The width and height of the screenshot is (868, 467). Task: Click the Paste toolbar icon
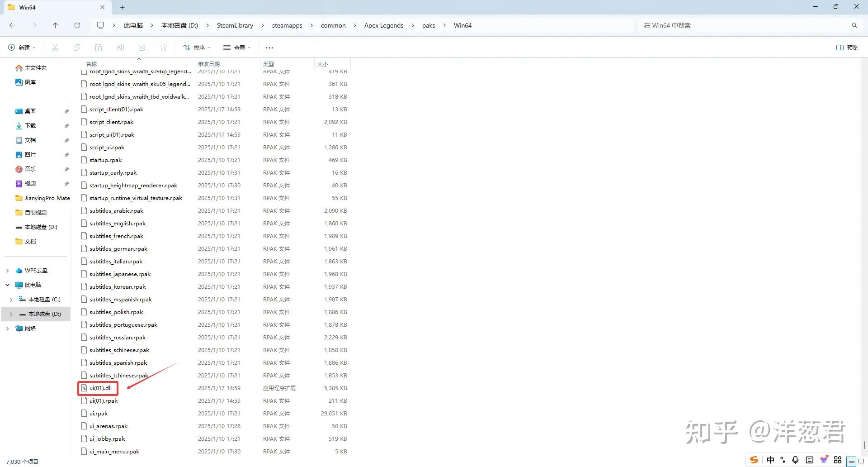[99, 48]
